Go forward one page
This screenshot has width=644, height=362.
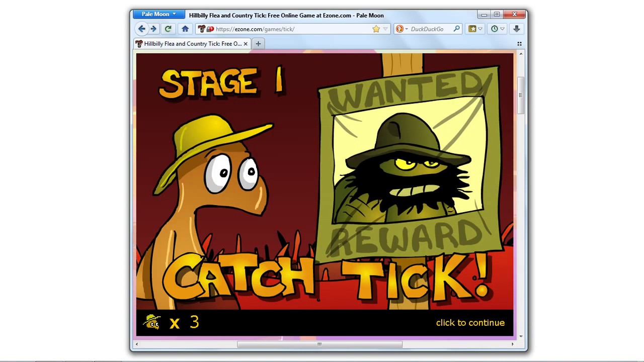click(154, 29)
